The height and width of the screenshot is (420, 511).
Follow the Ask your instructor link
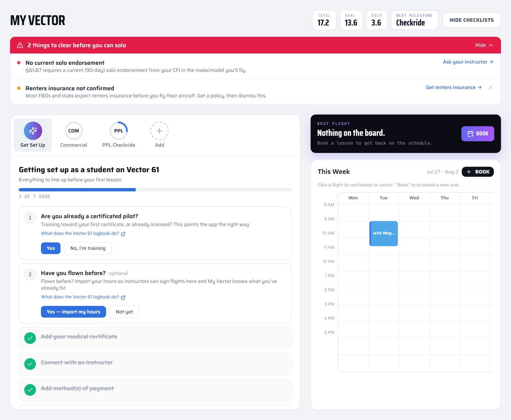pos(468,62)
